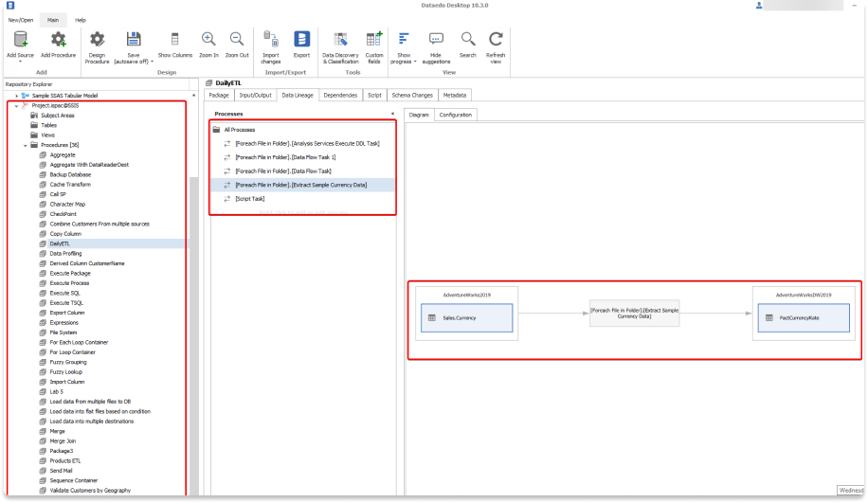Open the Configuration tab in lineage

(456, 115)
